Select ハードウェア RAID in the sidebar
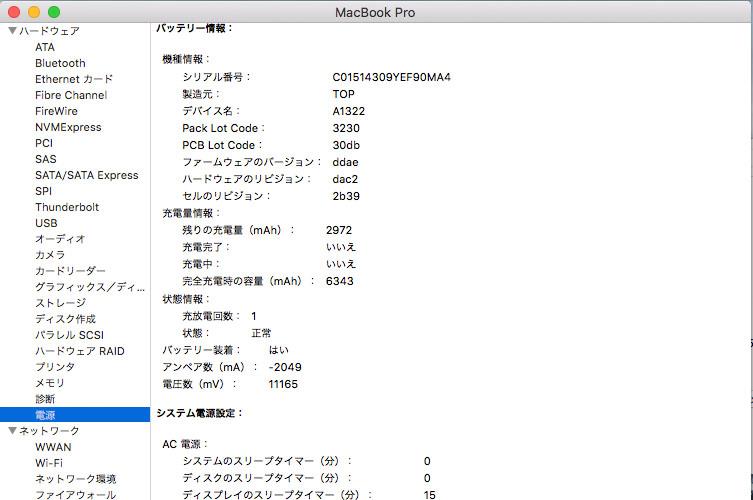The width and height of the screenshot is (753, 500). (80, 351)
